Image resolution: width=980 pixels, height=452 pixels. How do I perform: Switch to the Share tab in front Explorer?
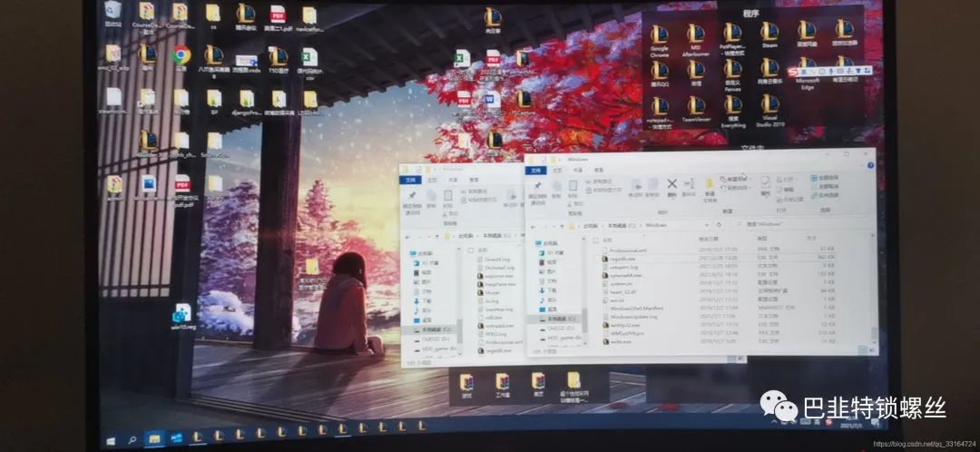(578, 170)
